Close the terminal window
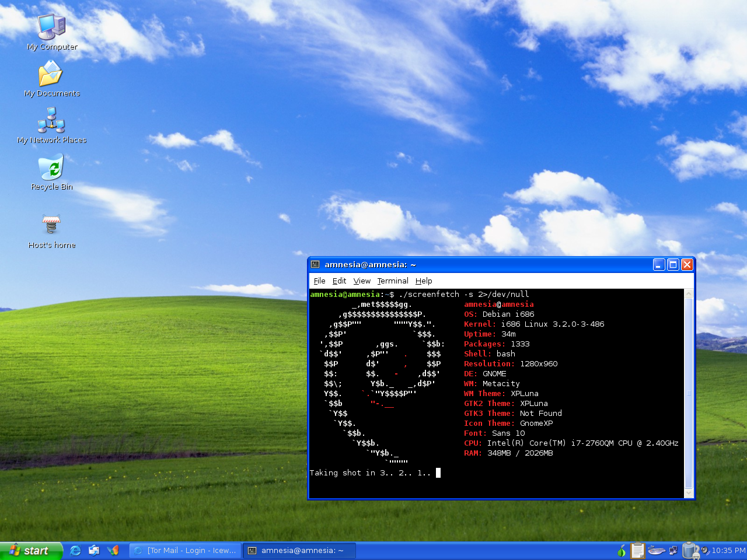 click(x=687, y=264)
